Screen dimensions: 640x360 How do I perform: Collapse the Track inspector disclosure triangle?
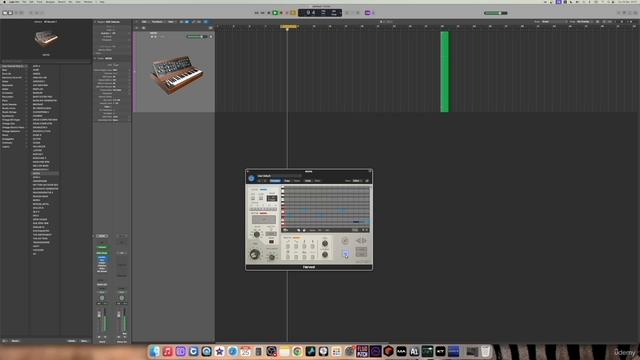[x=95, y=58]
